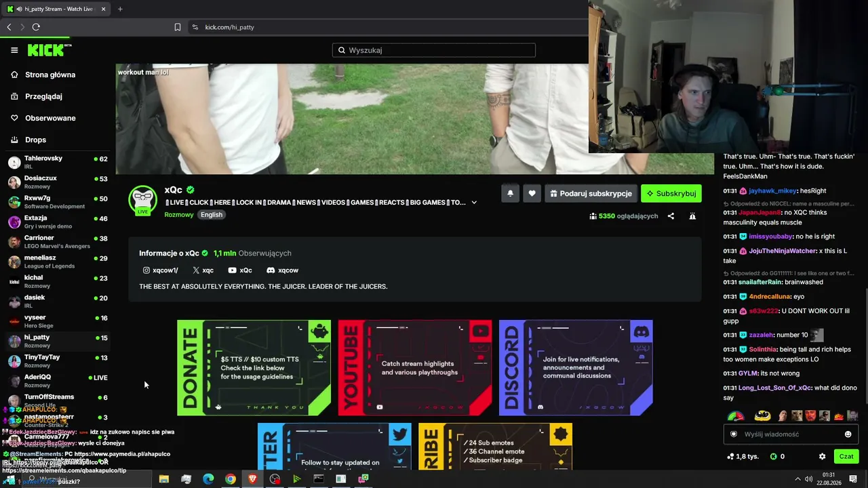Open AderiQQ channel in sidebar
Viewport: 868px width, 488px height.
[x=58, y=381]
